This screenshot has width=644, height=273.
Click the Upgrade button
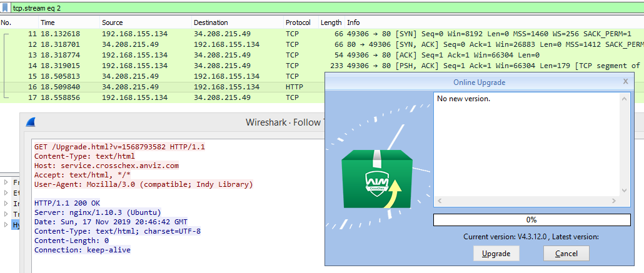point(496,253)
